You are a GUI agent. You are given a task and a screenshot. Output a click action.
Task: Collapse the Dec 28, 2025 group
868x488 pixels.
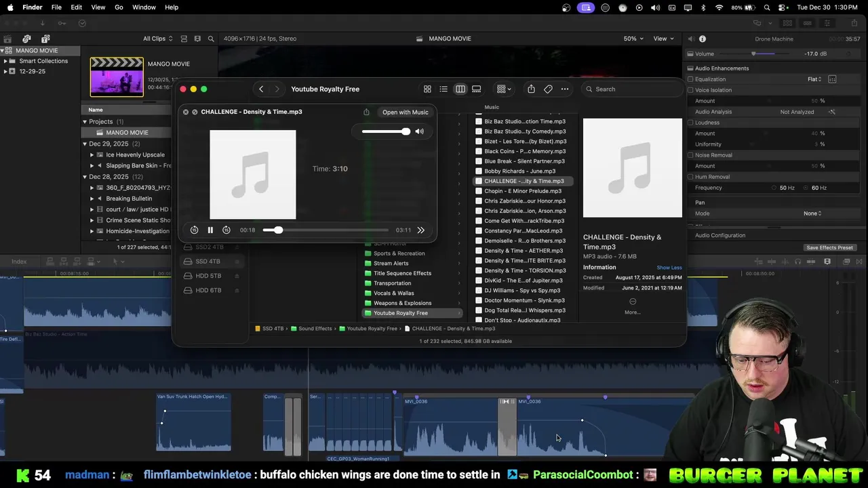(x=85, y=177)
